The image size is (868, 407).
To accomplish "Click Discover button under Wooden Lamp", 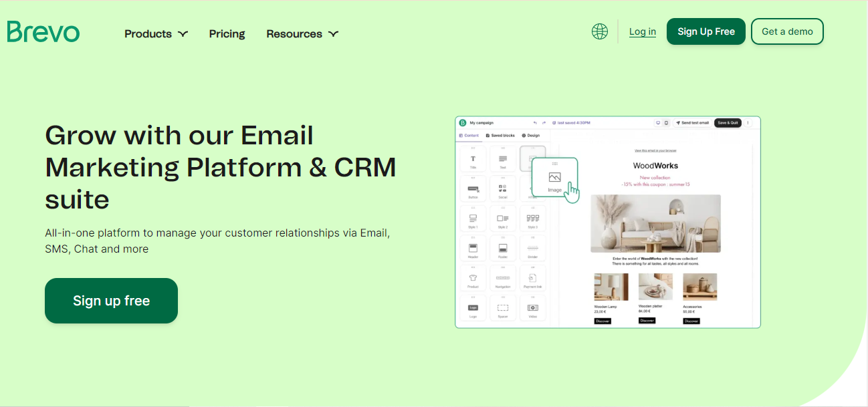I will click(603, 321).
